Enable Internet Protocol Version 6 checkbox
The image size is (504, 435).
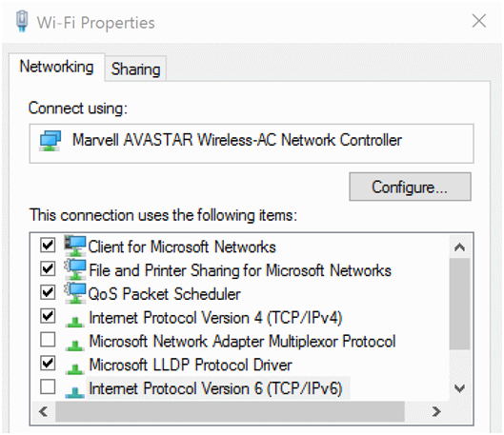click(x=48, y=386)
